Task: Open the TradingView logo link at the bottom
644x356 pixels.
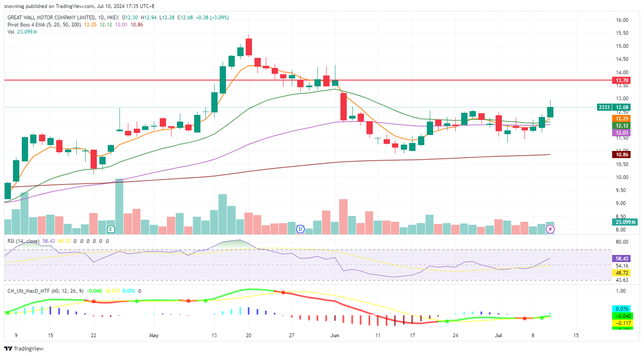Action: [24, 348]
